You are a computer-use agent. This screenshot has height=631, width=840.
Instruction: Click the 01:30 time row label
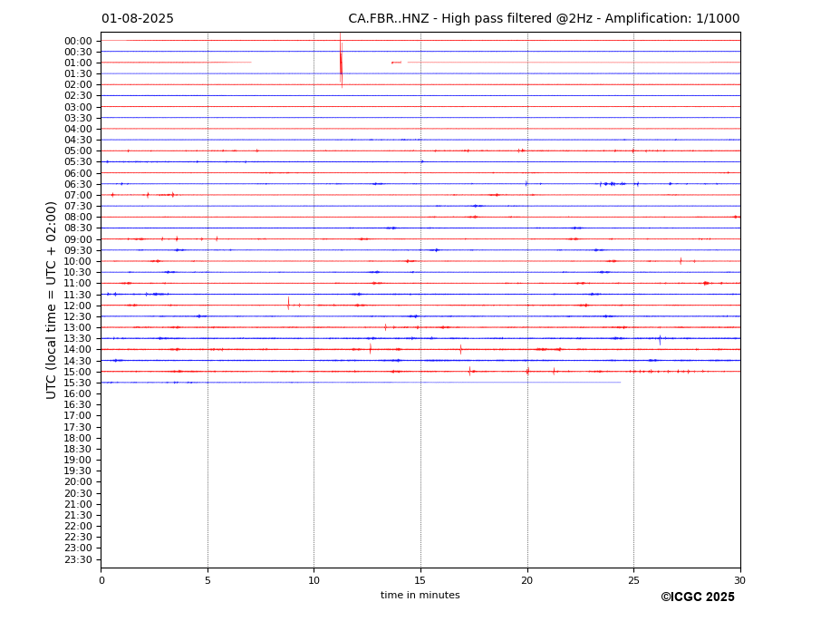[78, 74]
